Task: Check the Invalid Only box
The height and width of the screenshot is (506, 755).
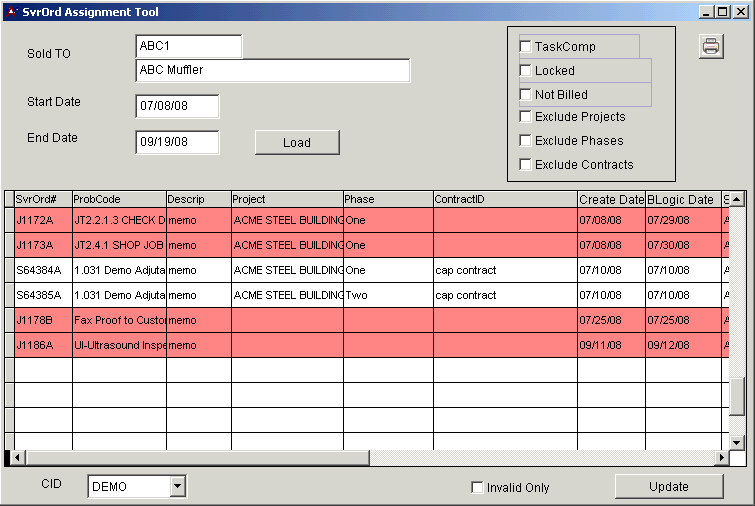Action: [477, 488]
